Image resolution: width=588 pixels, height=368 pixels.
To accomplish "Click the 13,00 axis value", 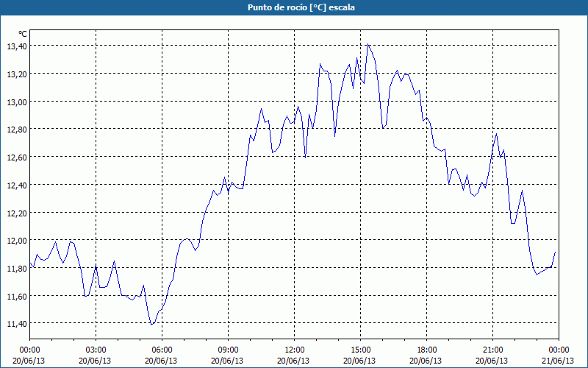I will coord(16,102).
